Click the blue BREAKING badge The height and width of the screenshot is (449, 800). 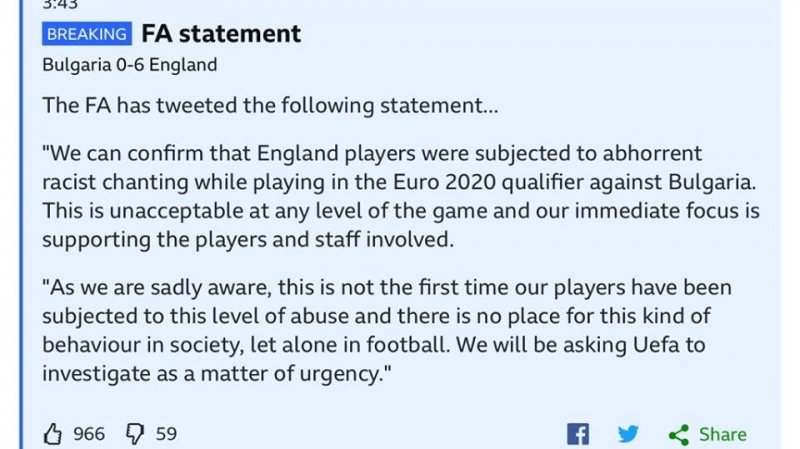click(x=87, y=34)
